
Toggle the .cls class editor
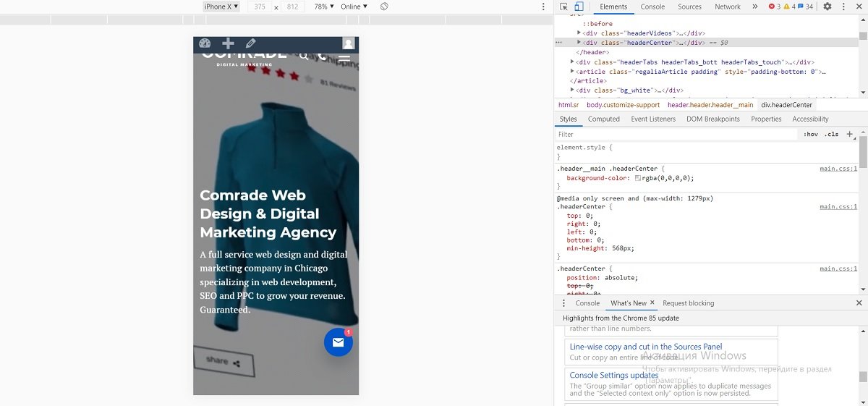point(833,134)
